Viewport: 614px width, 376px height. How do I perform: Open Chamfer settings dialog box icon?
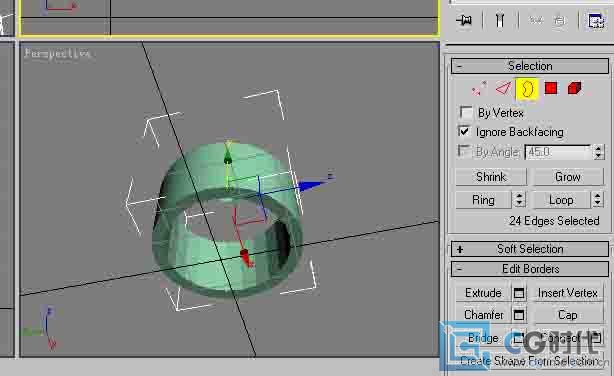tap(519, 315)
